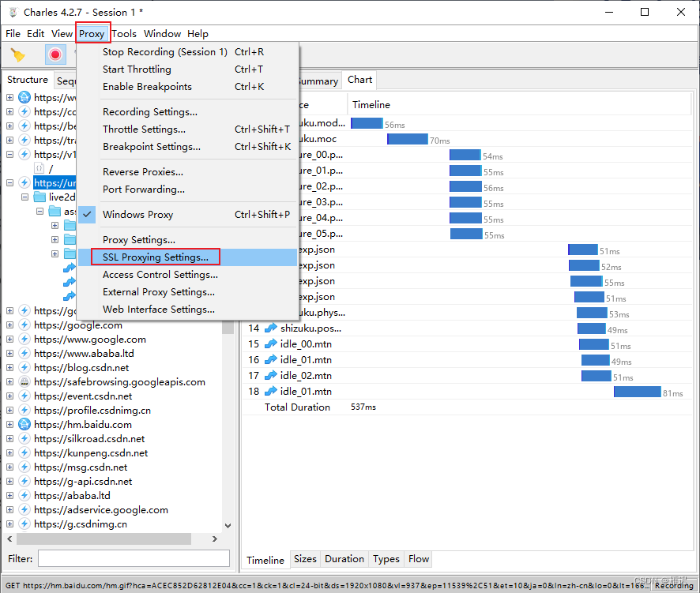Click the globe icon beside hm.baidu.com
This screenshot has height=593, width=700.
pos(24,424)
